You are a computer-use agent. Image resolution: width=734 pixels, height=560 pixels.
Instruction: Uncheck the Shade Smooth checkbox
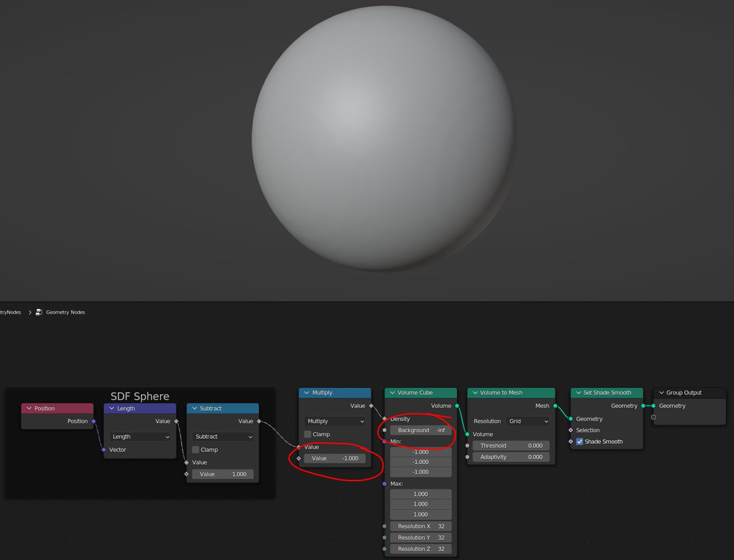580,441
